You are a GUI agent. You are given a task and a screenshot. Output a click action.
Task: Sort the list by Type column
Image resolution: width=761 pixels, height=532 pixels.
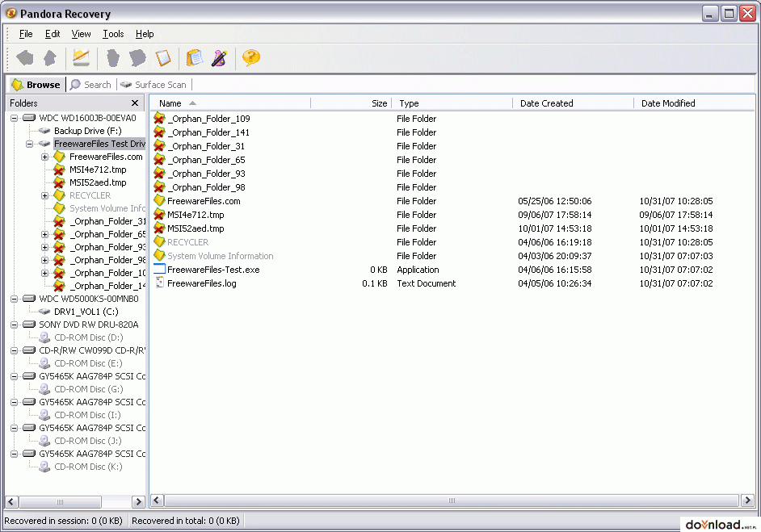[452, 103]
